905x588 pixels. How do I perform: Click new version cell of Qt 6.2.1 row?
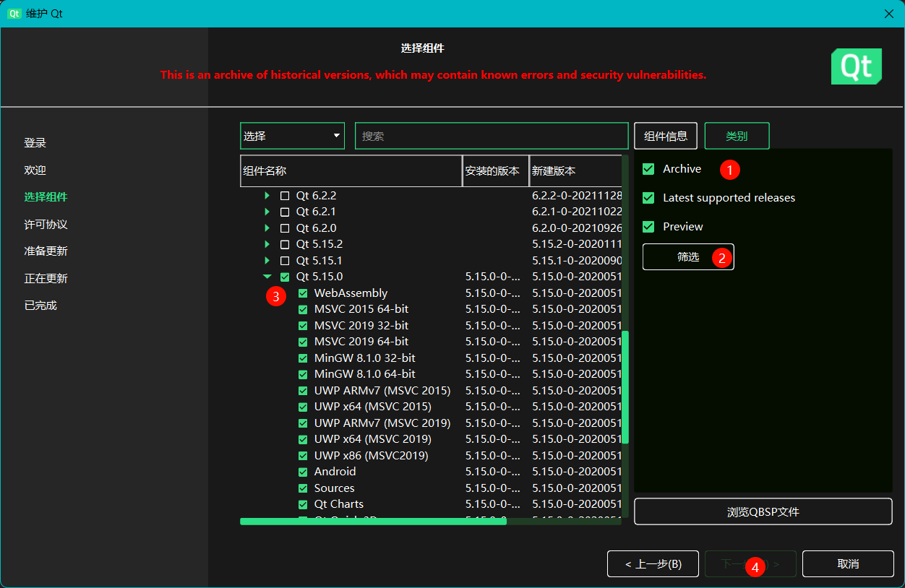click(576, 212)
